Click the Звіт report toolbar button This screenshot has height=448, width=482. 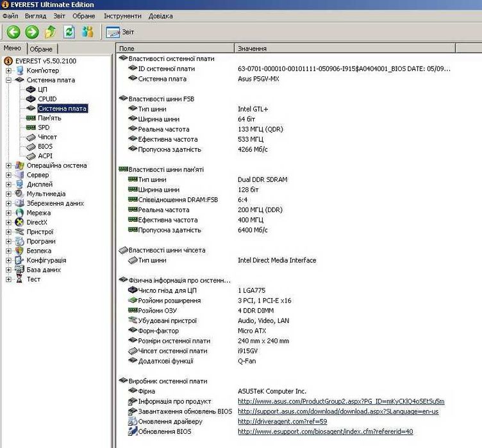pos(120,32)
